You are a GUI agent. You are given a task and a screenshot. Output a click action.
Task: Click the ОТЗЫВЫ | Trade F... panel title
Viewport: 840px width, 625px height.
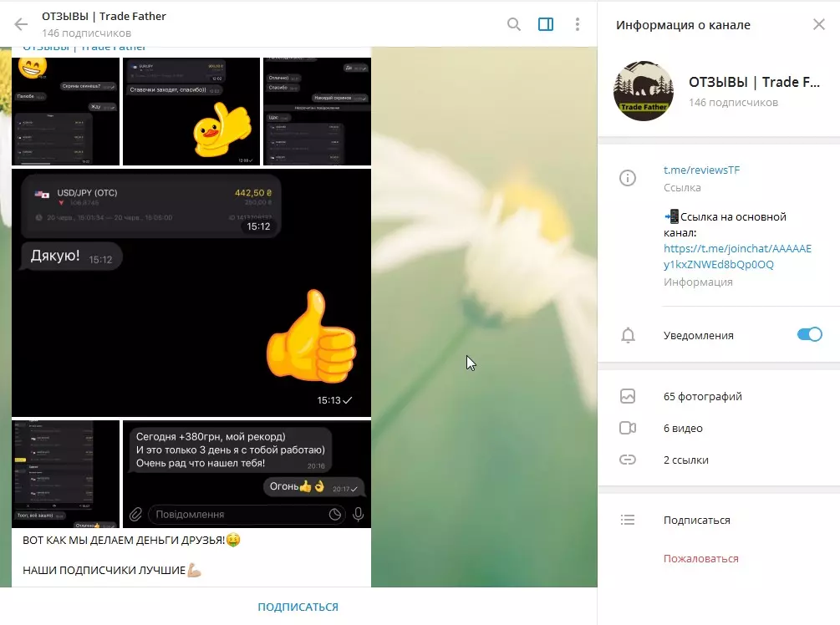tap(754, 82)
